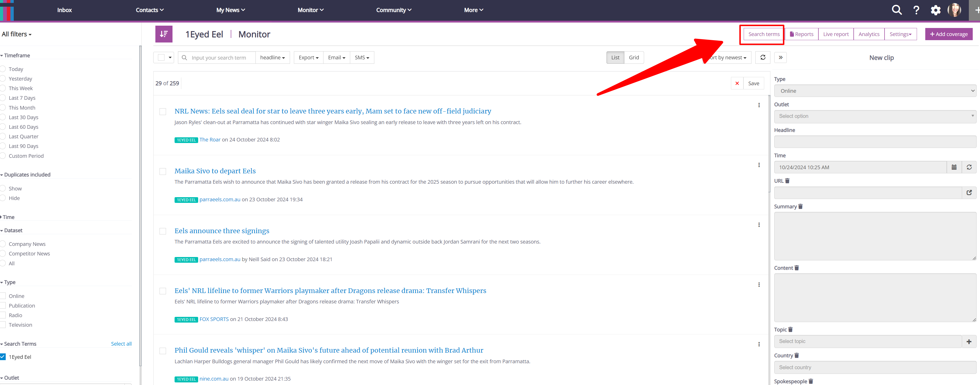This screenshot has width=980, height=385.
Task: Tick checkbox for Eels announce three signings
Action: tap(163, 231)
